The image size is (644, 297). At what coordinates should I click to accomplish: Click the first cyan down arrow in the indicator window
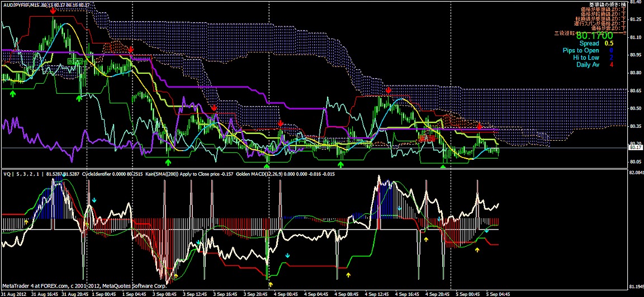coord(94,200)
